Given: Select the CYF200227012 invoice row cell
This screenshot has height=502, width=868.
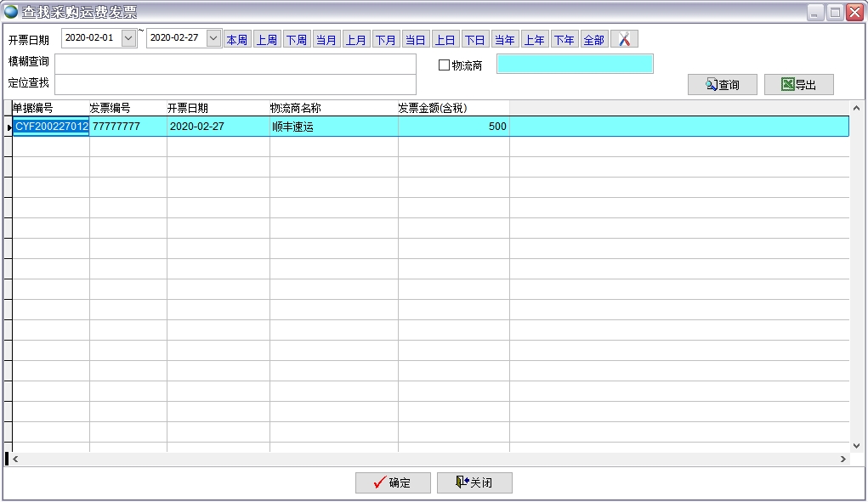Looking at the screenshot, I should tap(51, 127).
